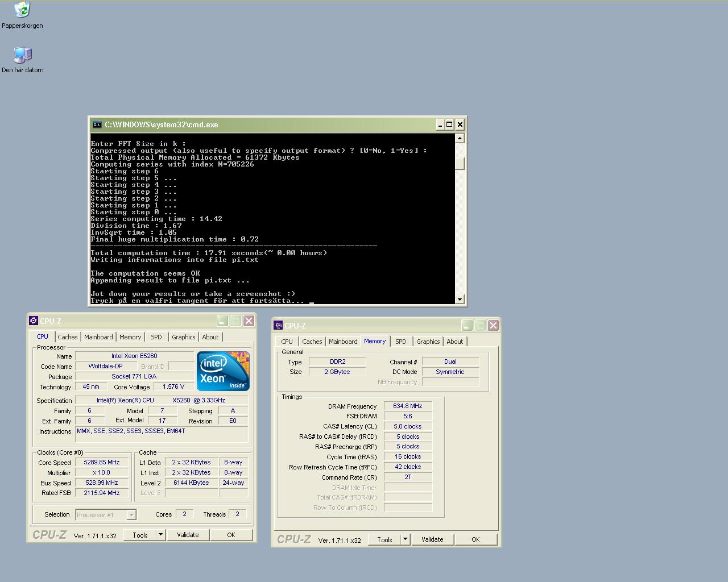
Task: Open Memory tab in left CPU-Z window
Action: pos(130,337)
